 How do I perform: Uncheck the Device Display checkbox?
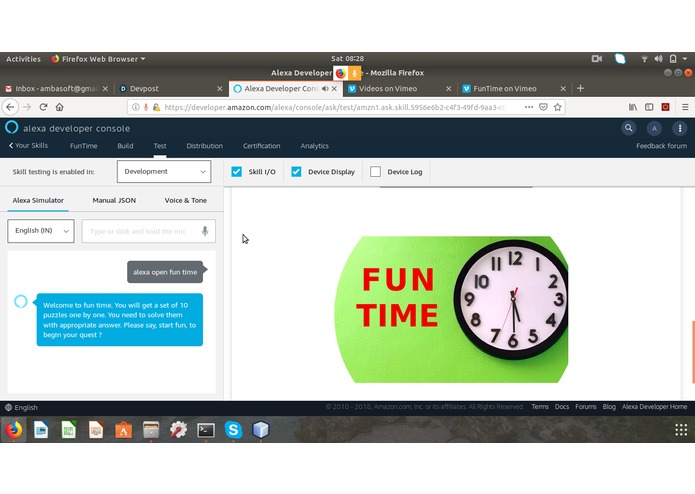[296, 172]
